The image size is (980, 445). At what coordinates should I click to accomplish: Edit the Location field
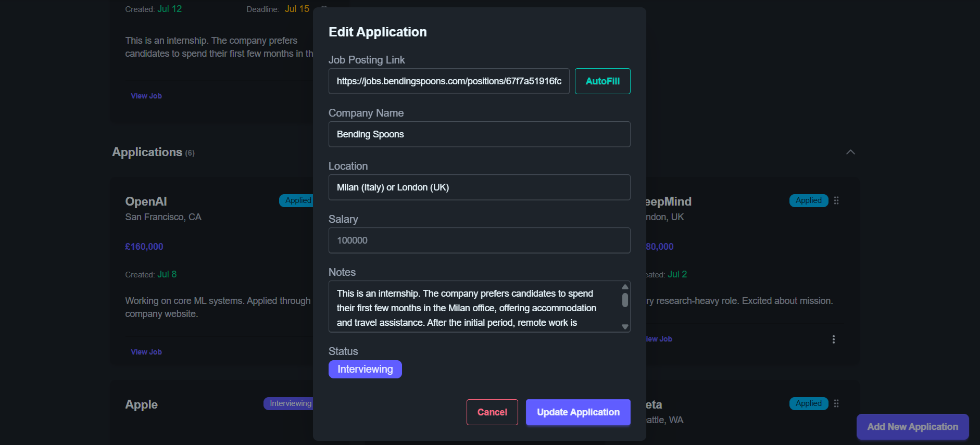(479, 187)
